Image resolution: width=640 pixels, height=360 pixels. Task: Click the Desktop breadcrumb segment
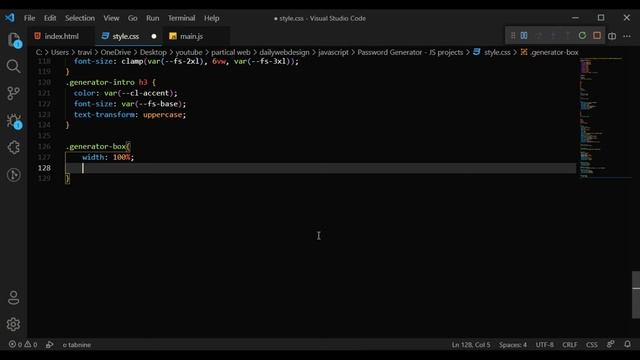pos(153,52)
